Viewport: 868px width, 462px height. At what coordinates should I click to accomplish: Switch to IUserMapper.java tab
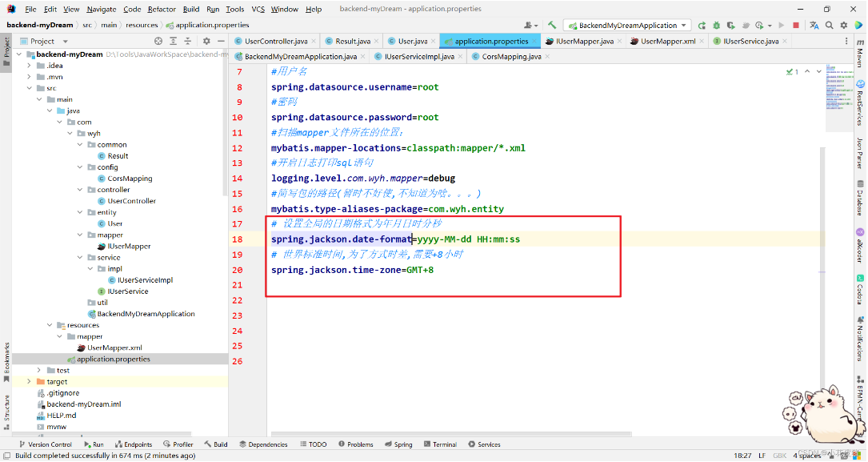(584, 41)
